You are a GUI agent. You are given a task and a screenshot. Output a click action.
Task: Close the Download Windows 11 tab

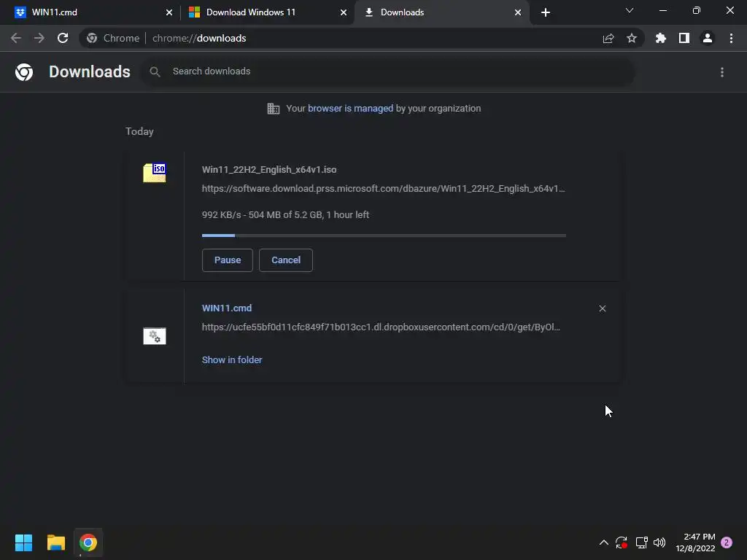[x=344, y=12]
